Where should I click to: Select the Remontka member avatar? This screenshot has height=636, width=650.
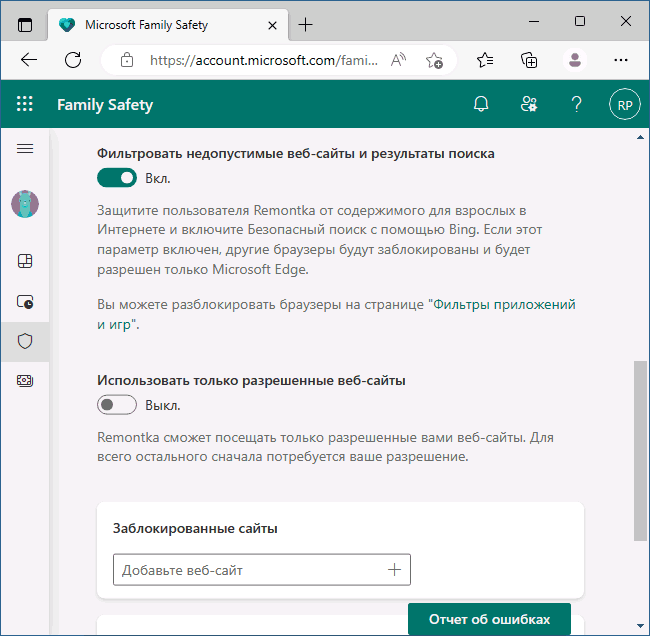[25, 204]
